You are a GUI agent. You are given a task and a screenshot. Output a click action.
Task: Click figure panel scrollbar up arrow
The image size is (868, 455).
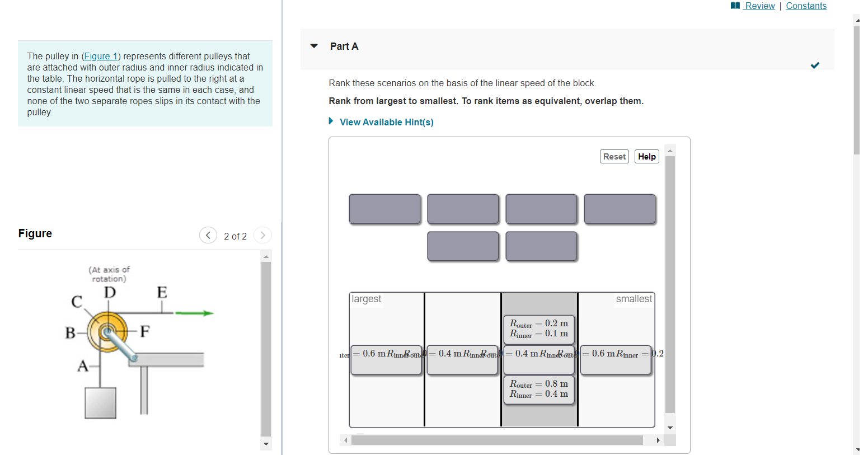[x=266, y=256]
